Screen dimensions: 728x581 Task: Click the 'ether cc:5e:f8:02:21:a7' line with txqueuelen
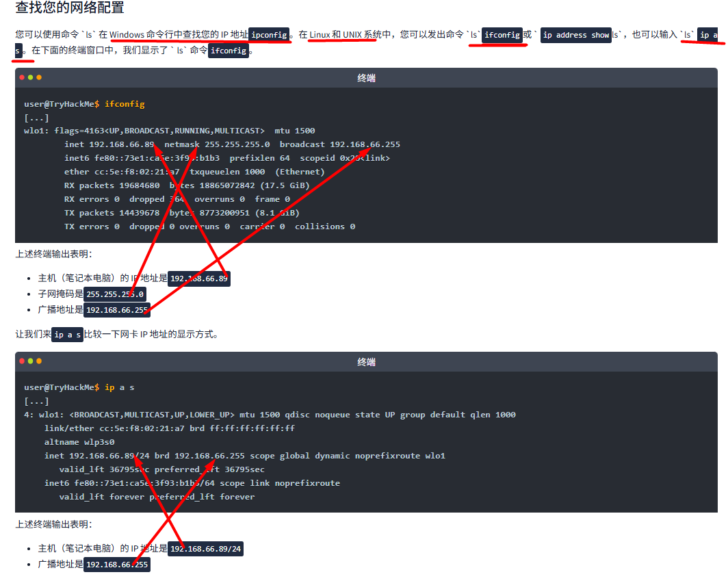[194, 172]
